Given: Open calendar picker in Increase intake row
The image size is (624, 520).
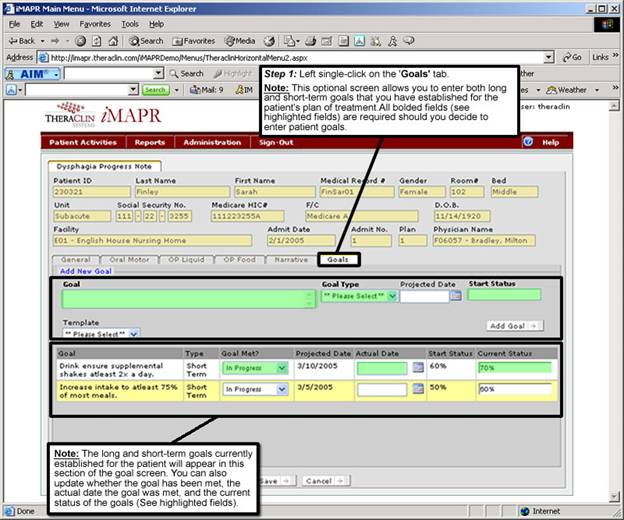Looking at the screenshot, I should point(418,389).
